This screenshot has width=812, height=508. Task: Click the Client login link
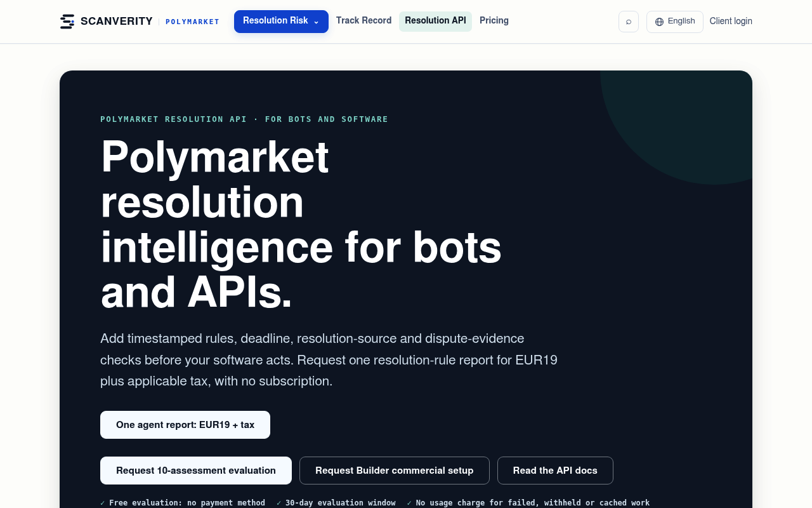coord(731,21)
